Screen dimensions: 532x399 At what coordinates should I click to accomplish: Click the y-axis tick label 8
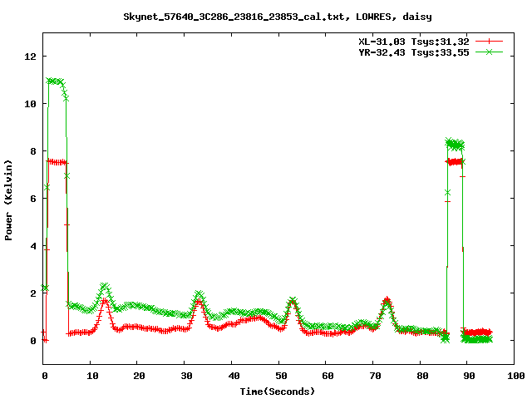click(33, 151)
